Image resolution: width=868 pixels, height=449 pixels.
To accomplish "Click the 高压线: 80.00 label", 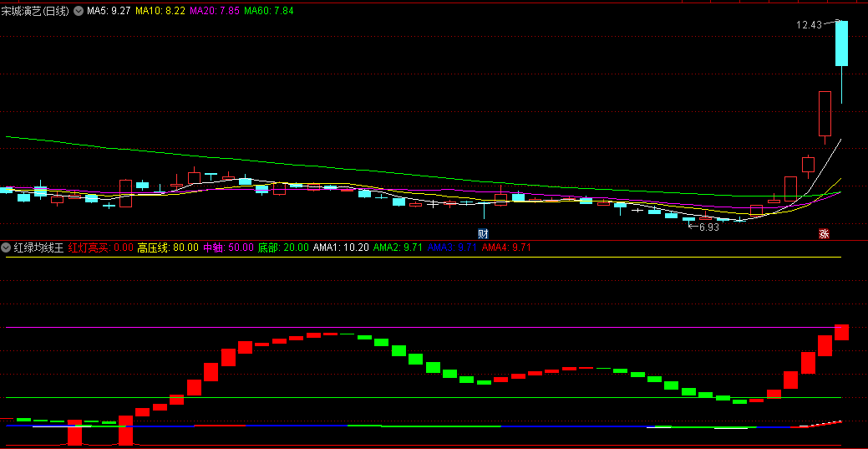I will coord(168,247).
